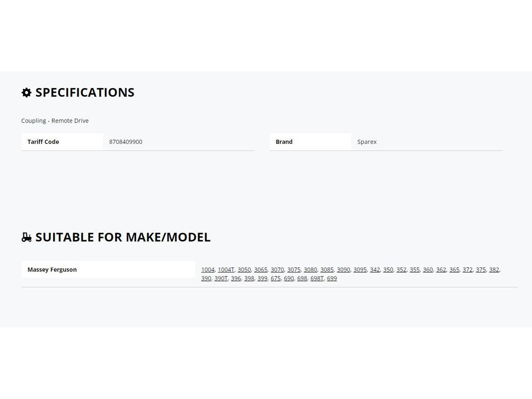Click the Massey Ferguson make cell
This screenshot has height=399, width=532.
tap(108, 269)
